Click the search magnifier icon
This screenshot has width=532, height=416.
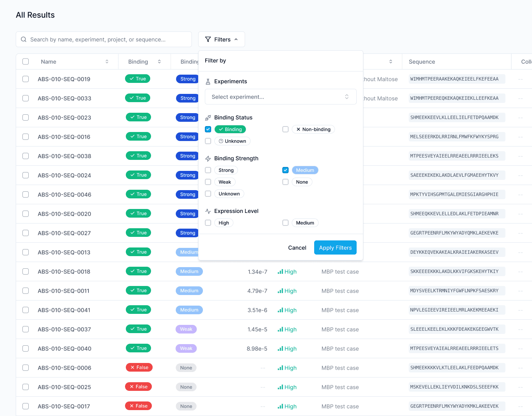[24, 39]
